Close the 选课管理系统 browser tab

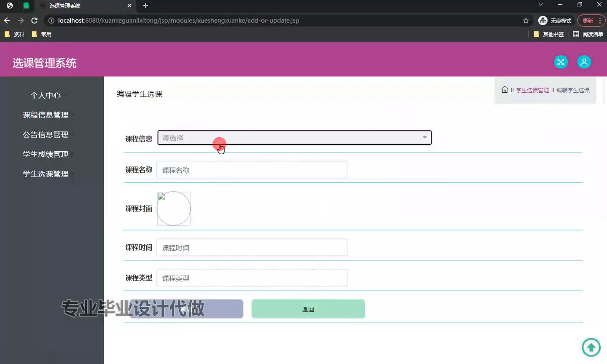[129, 5]
